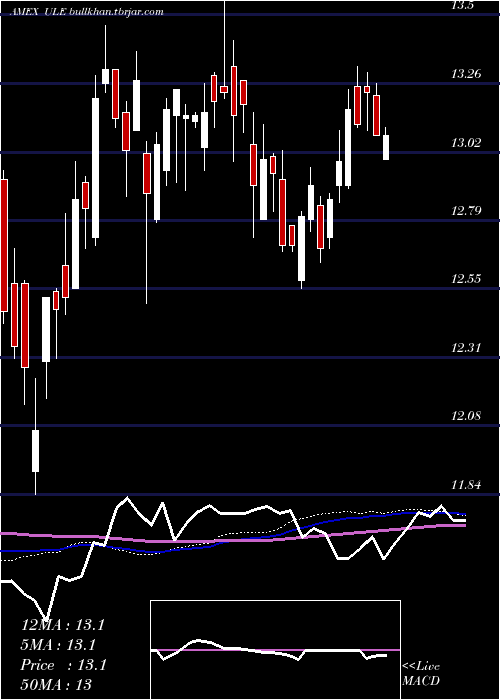Click the 13.5 price axis label
500x700 pixels.
pyautogui.click(x=463, y=5)
